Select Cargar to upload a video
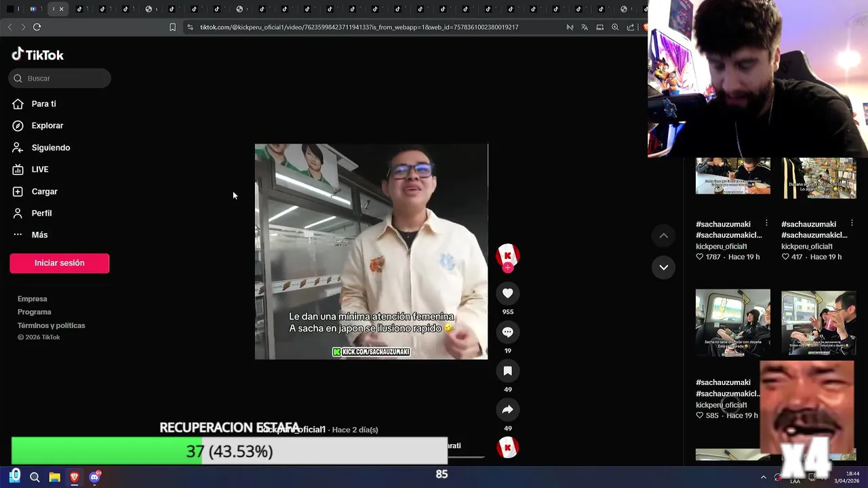868x488 pixels. (x=44, y=192)
